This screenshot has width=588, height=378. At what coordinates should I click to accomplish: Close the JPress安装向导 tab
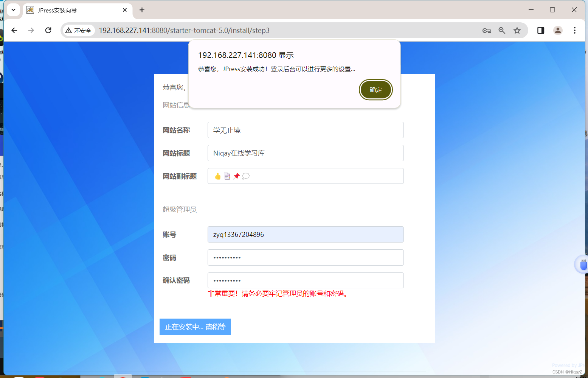click(125, 10)
